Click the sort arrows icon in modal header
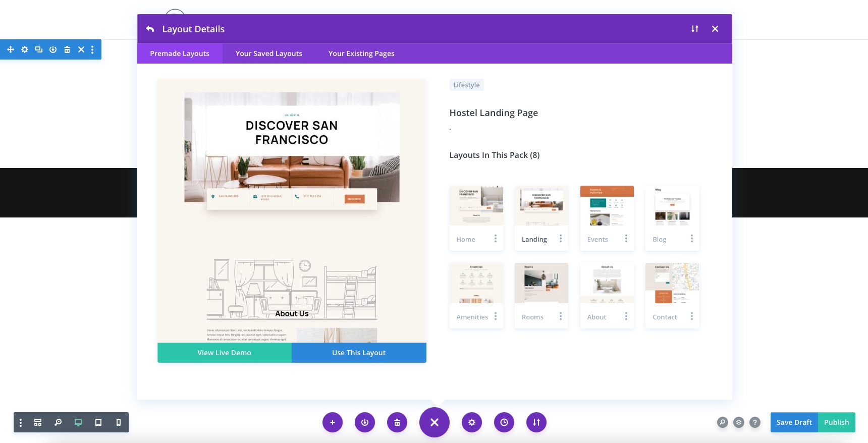Viewport: 868px width, 443px height. [x=695, y=29]
